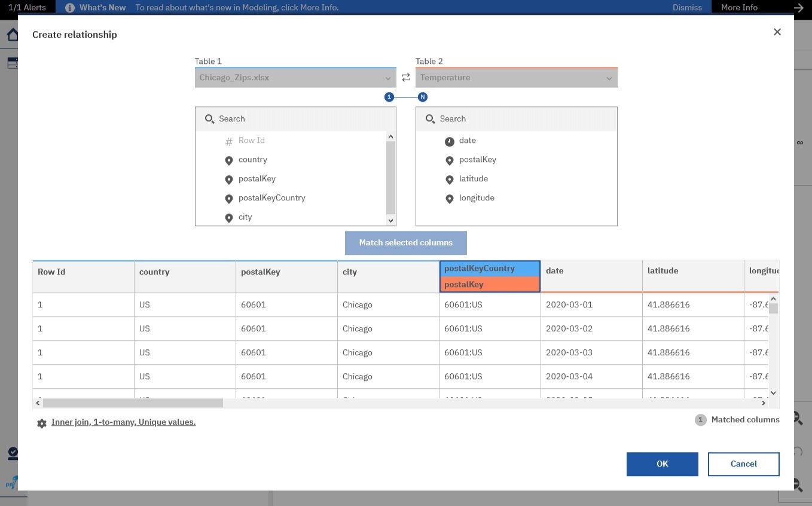Screen dimensions: 812x506
Task: Click the search magnifier in Table 1 list
Action: (209, 119)
